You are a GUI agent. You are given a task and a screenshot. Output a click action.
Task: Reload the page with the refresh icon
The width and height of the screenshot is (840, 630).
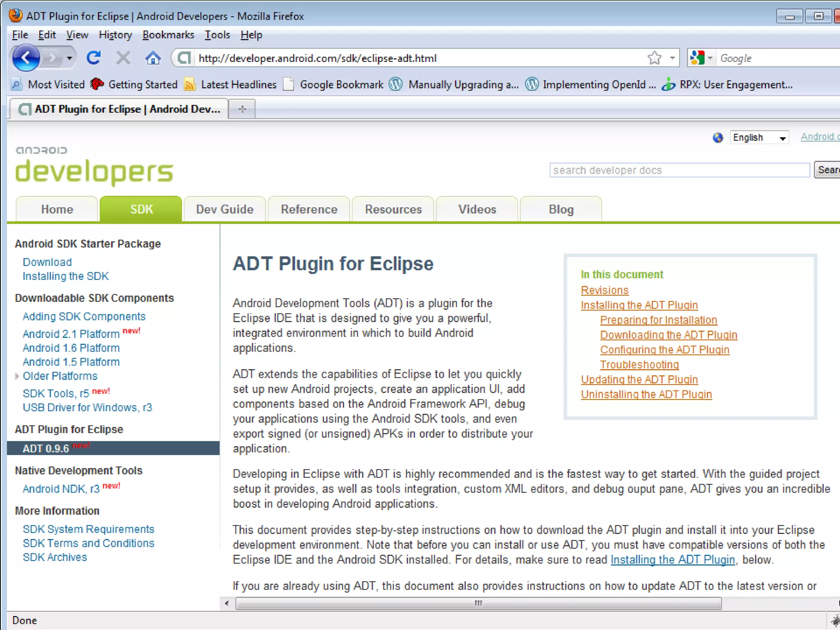click(x=94, y=58)
